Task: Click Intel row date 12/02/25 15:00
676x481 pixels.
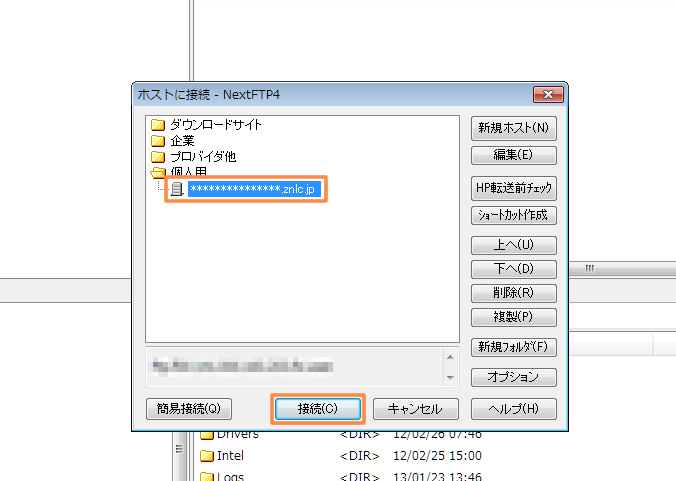Action: click(x=437, y=456)
